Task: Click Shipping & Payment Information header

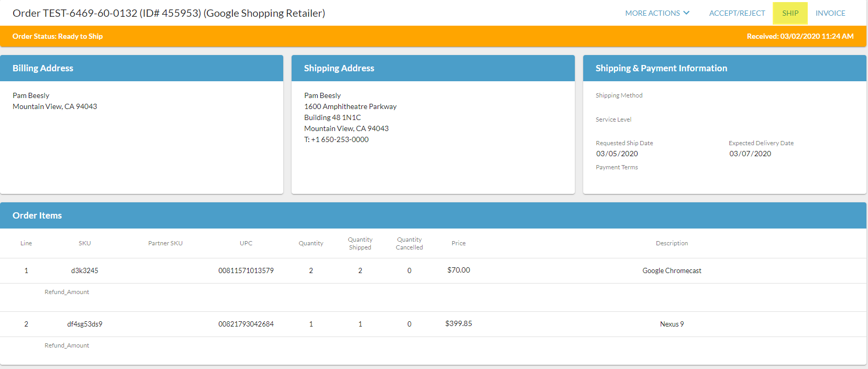Action: click(x=661, y=68)
